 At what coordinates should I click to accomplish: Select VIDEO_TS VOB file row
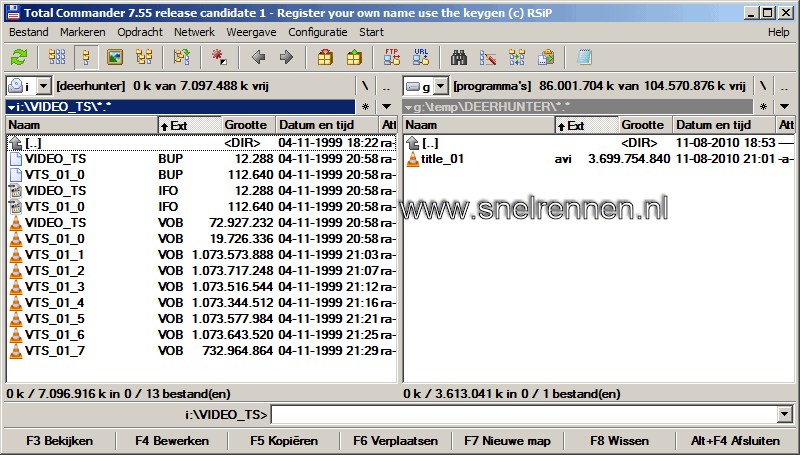(x=202, y=223)
